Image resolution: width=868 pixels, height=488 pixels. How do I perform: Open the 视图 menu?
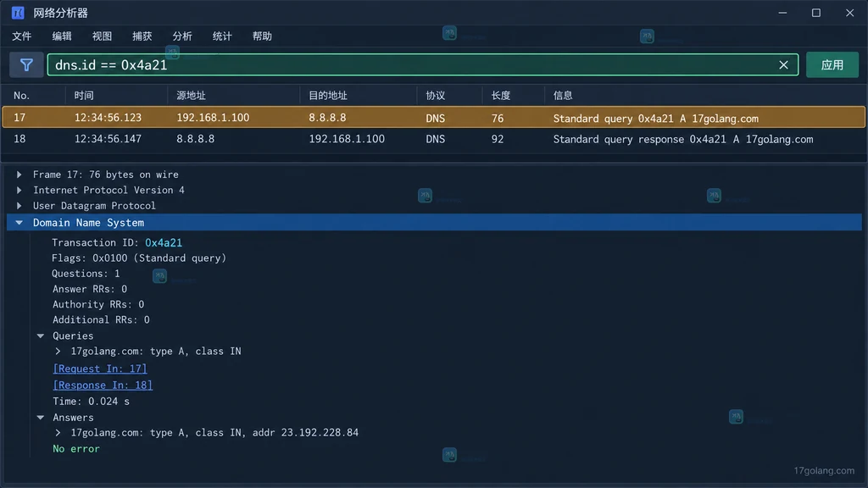[102, 36]
